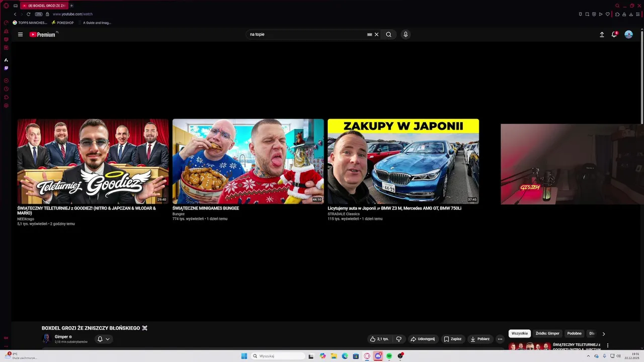
Task: Open the partially visible Gimper thumbnail
Action: click(572, 164)
